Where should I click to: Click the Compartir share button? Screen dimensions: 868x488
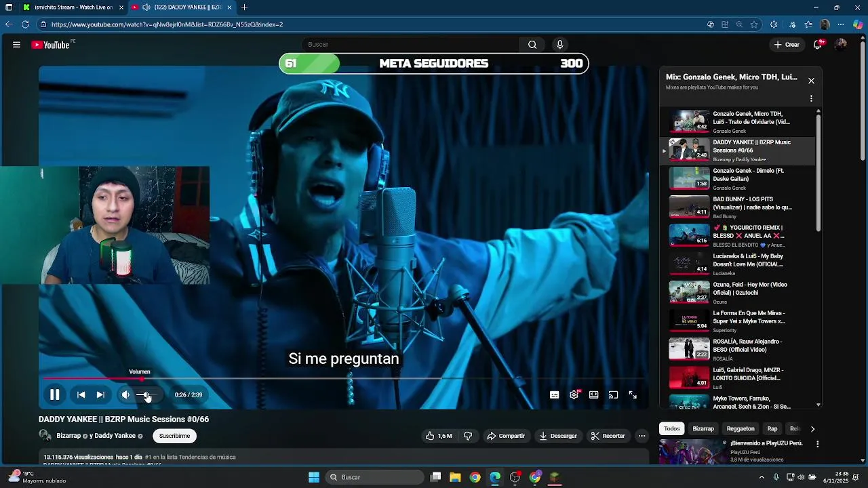[x=506, y=436]
